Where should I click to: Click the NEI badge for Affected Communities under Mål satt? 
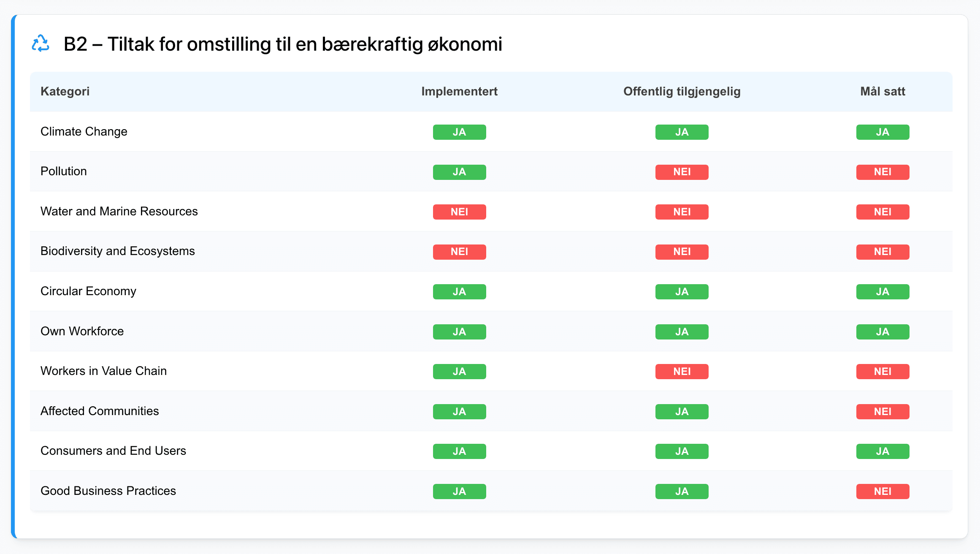(x=883, y=411)
